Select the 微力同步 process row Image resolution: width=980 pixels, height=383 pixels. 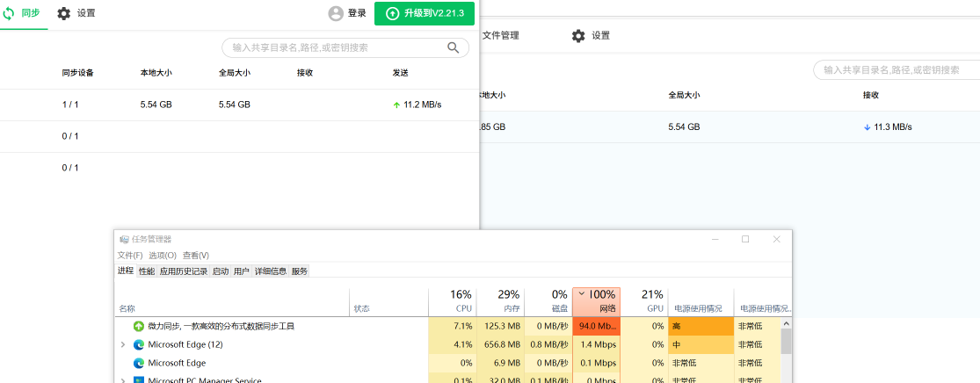[x=447, y=326]
